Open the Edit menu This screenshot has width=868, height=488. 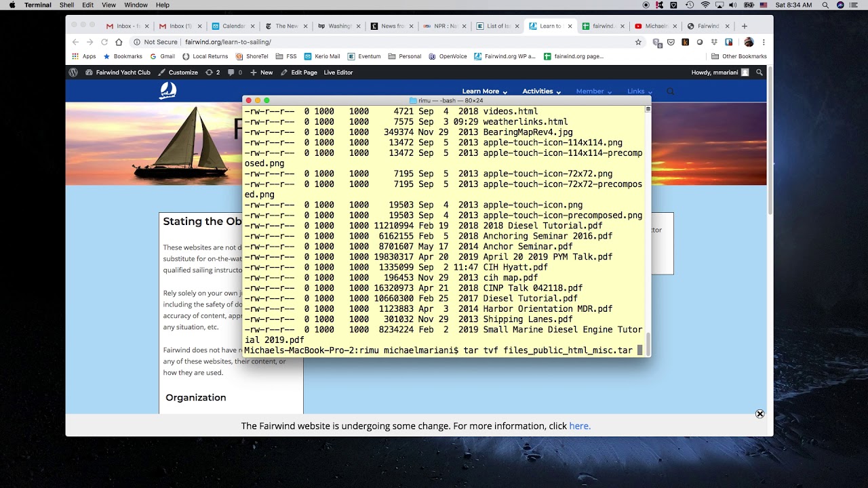click(88, 5)
